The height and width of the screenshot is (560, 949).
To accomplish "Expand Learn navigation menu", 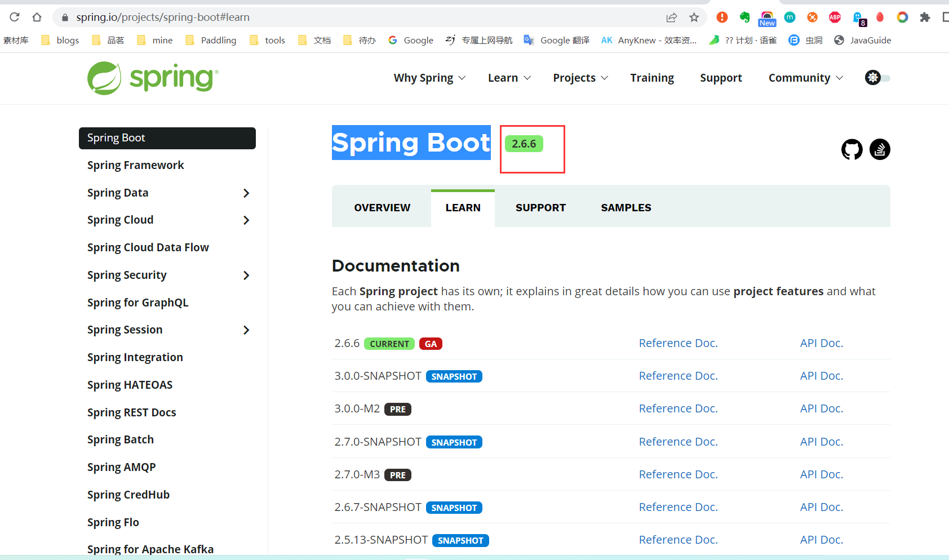I will 509,78.
